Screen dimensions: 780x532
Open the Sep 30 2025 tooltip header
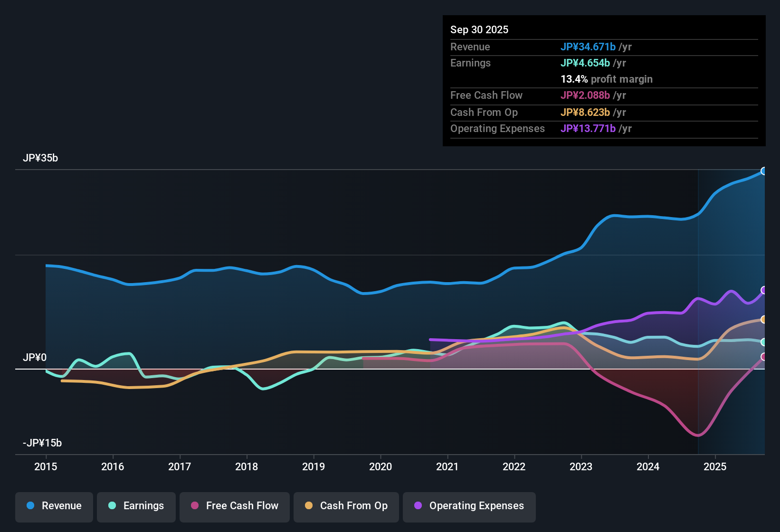tap(479, 29)
